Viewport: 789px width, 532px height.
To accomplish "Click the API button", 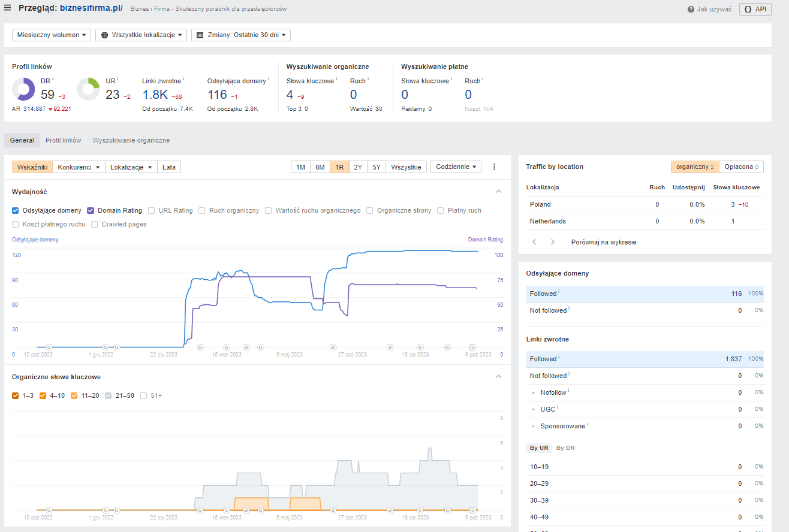I will click(x=755, y=9).
